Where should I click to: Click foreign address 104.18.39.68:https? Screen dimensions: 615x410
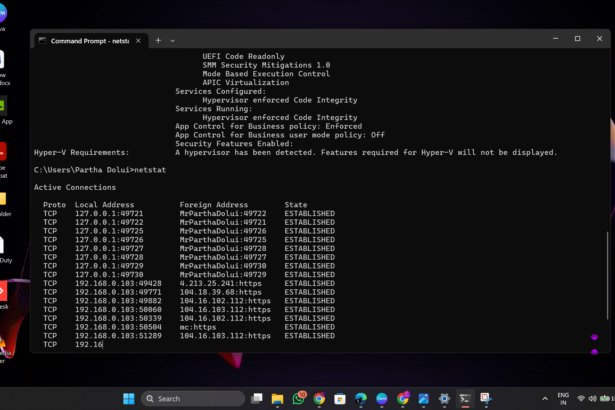220,292
